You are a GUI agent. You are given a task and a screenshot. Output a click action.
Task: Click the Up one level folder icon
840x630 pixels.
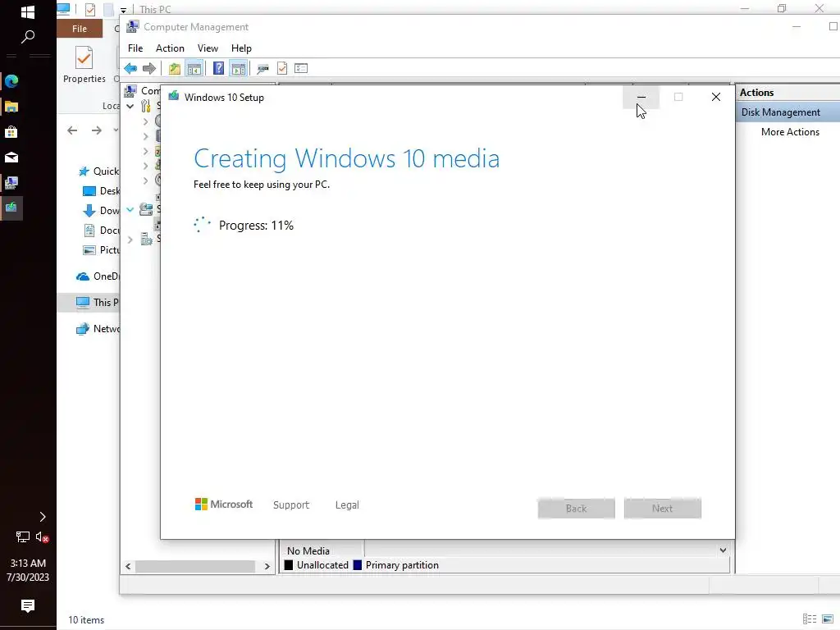[175, 68]
